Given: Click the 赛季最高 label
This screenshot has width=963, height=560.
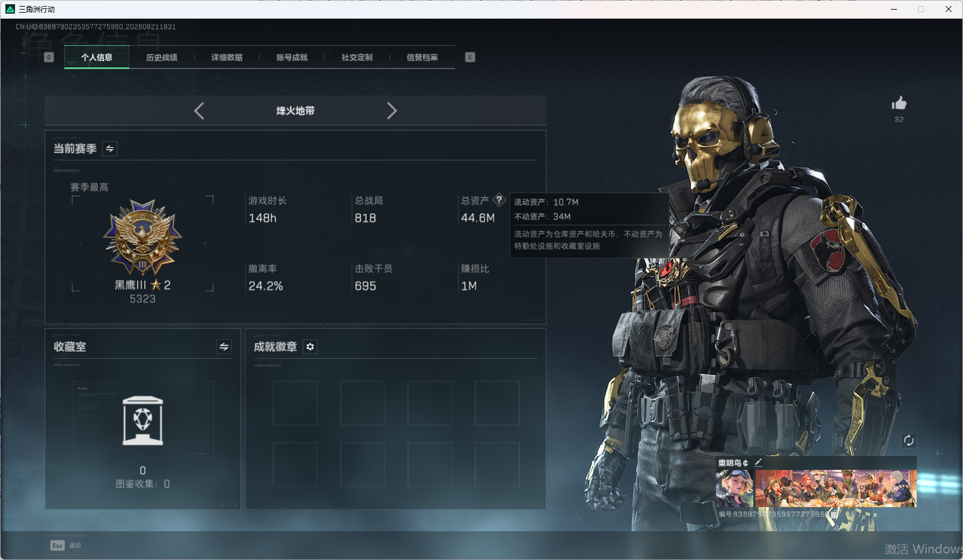Looking at the screenshot, I should click(x=90, y=187).
